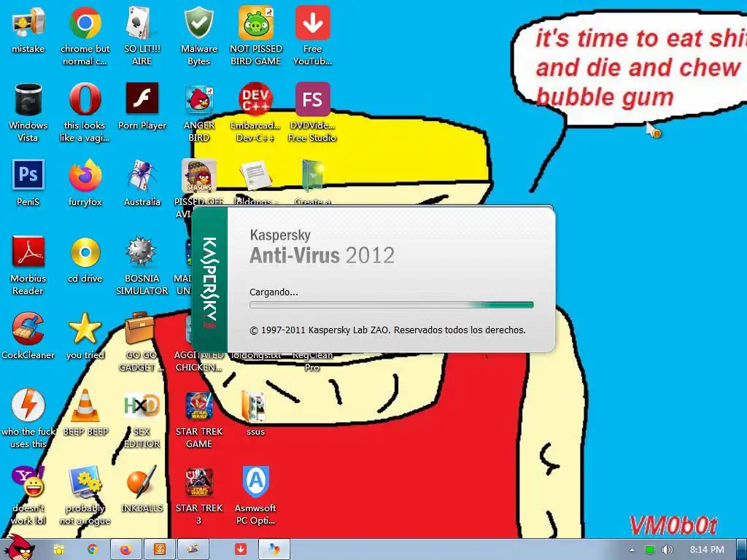Select the 'RegClean Pro' shortcut label

[x=312, y=362]
